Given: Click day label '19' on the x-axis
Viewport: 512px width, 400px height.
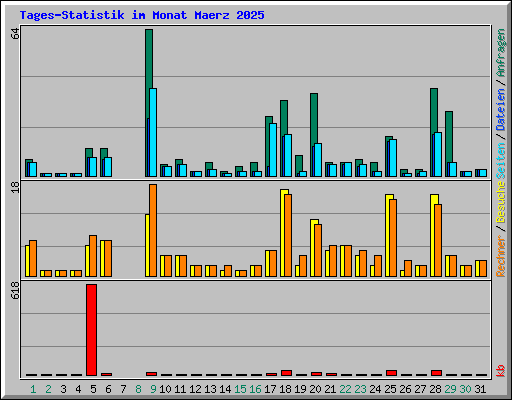Looking at the screenshot, I should tap(300, 389).
